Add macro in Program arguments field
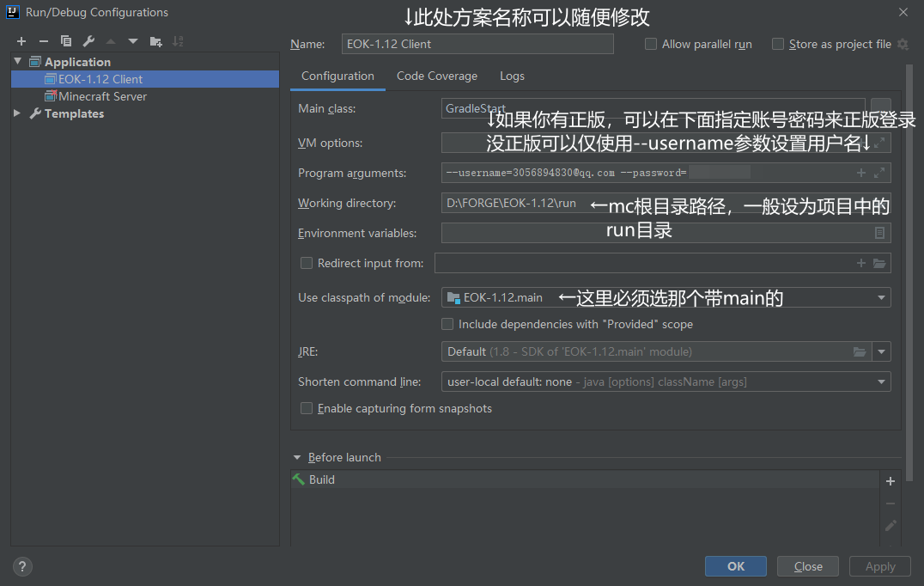924x586 pixels. click(861, 173)
